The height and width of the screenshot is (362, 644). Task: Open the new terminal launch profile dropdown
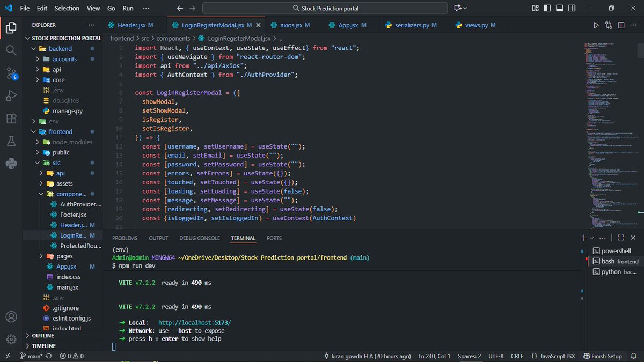[x=592, y=238]
